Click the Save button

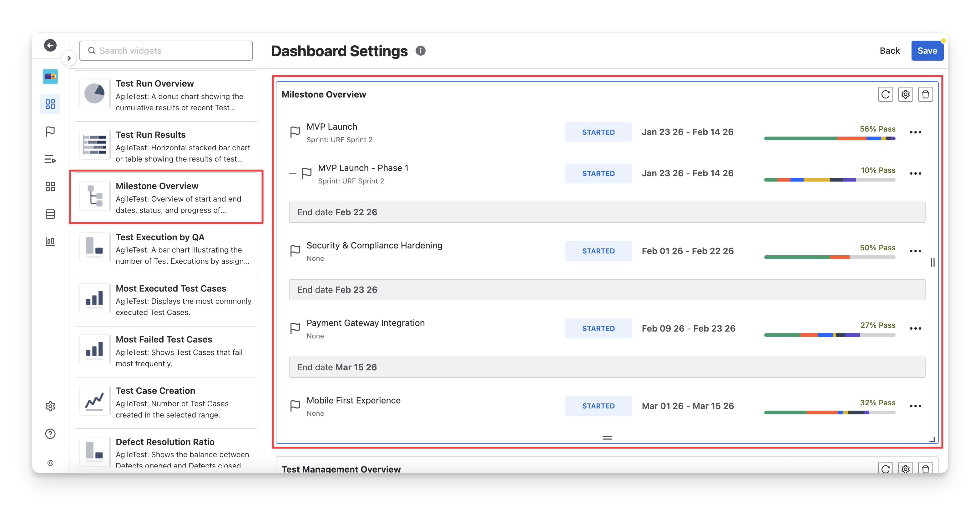pos(927,51)
